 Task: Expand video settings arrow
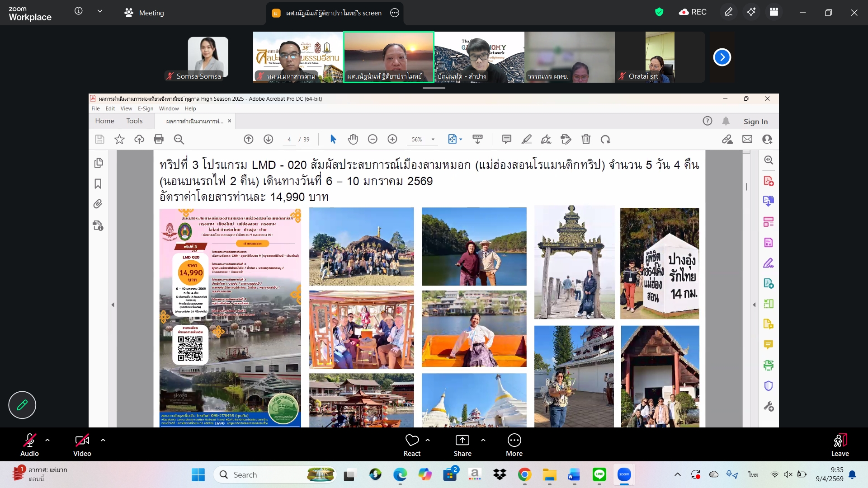click(103, 440)
